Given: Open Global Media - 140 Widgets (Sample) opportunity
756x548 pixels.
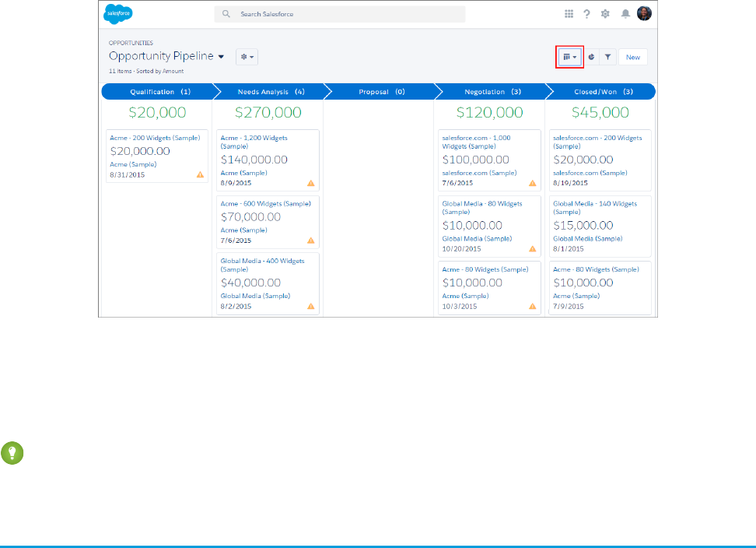Looking at the screenshot, I should (595, 207).
